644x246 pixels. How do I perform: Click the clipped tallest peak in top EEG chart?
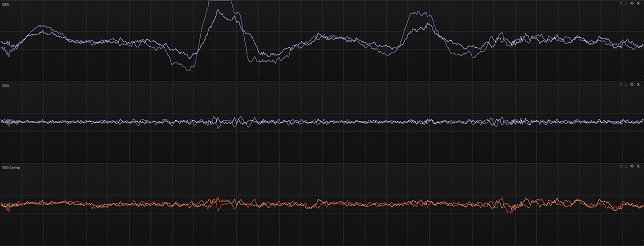pyautogui.click(x=220, y=2)
